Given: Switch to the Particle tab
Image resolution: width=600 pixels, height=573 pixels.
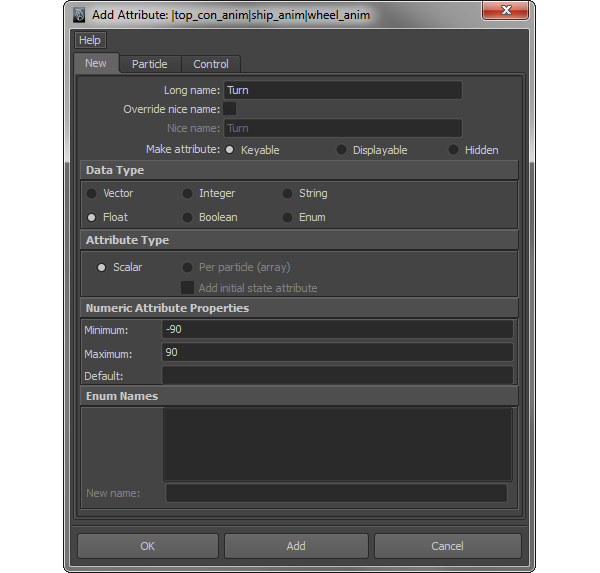Looking at the screenshot, I should tap(150, 64).
